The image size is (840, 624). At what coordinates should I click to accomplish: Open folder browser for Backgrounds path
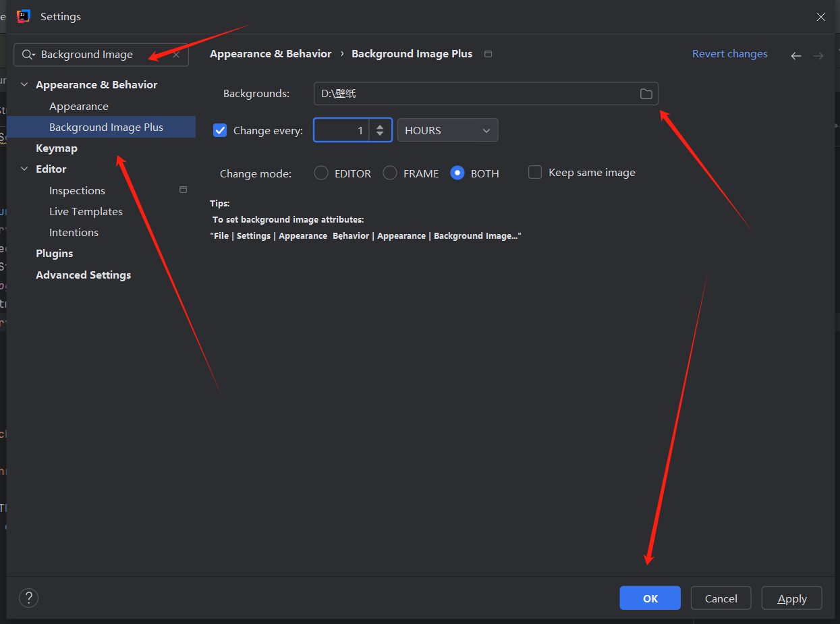coord(646,94)
